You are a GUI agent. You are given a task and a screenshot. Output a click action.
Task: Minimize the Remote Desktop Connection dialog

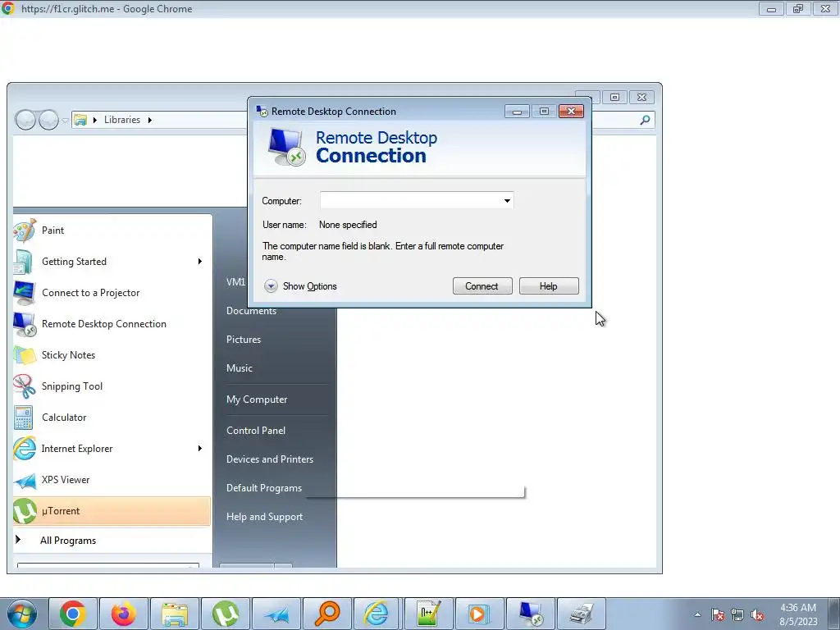517,112
